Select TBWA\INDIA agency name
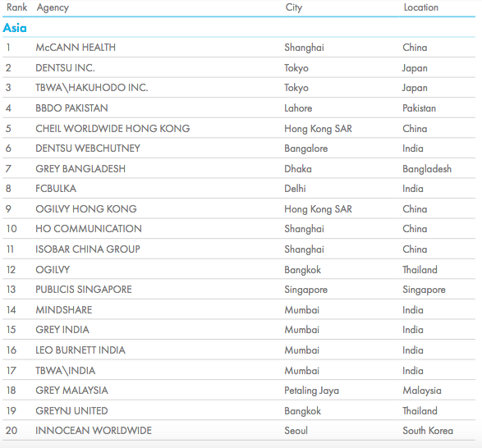Image resolution: width=482 pixels, height=448 pixels. pyautogui.click(x=66, y=371)
